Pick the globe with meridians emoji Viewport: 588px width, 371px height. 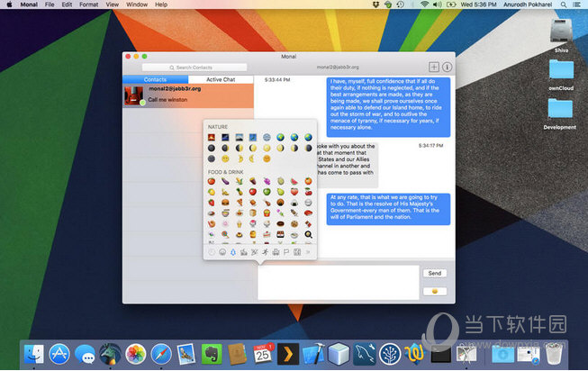(x=267, y=137)
